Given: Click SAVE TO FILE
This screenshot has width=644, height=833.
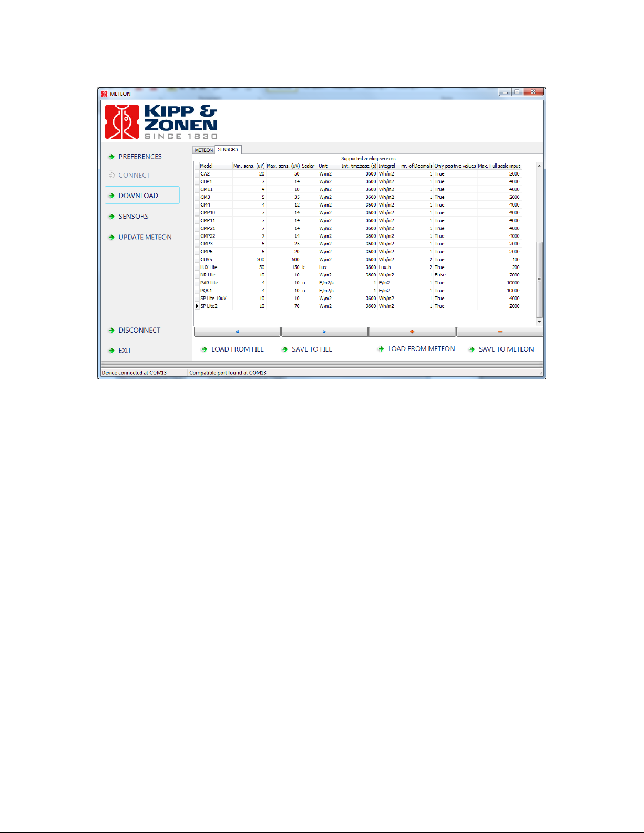Looking at the screenshot, I should pos(312,349).
